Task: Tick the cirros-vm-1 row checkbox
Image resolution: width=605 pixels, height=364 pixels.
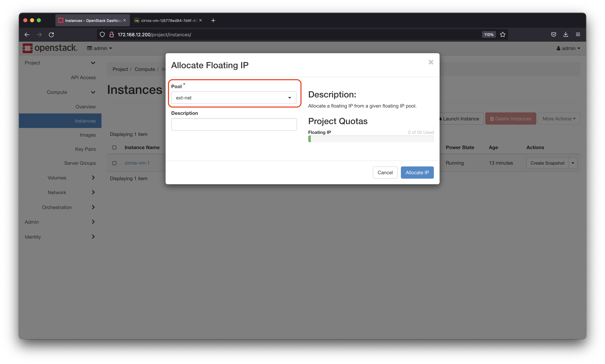Action: [x=114, y=163]
